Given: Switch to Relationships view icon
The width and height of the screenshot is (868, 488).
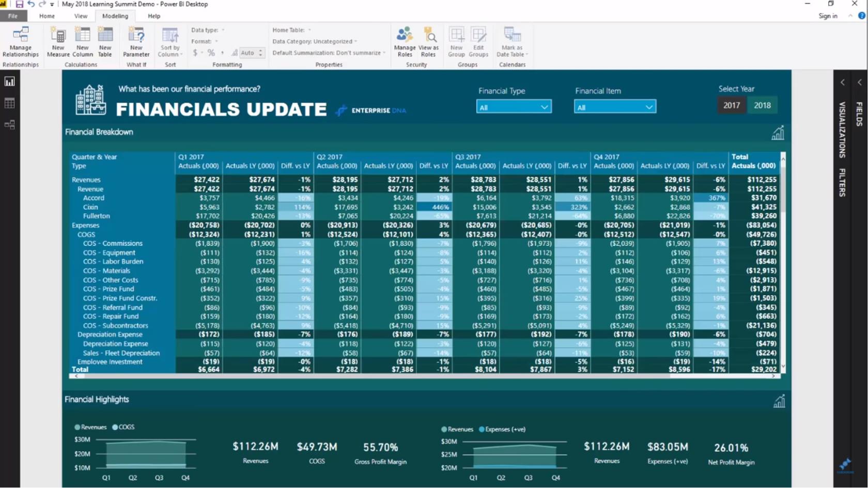Looking at the screenshot, I should pyautogui.click(x=9, y=125).
